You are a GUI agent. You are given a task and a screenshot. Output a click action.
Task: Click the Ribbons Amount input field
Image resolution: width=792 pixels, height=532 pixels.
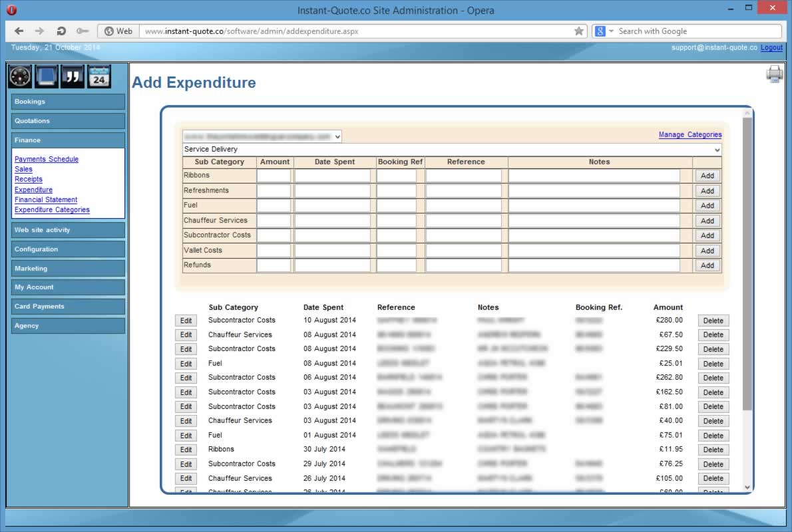tap(274, 176)
